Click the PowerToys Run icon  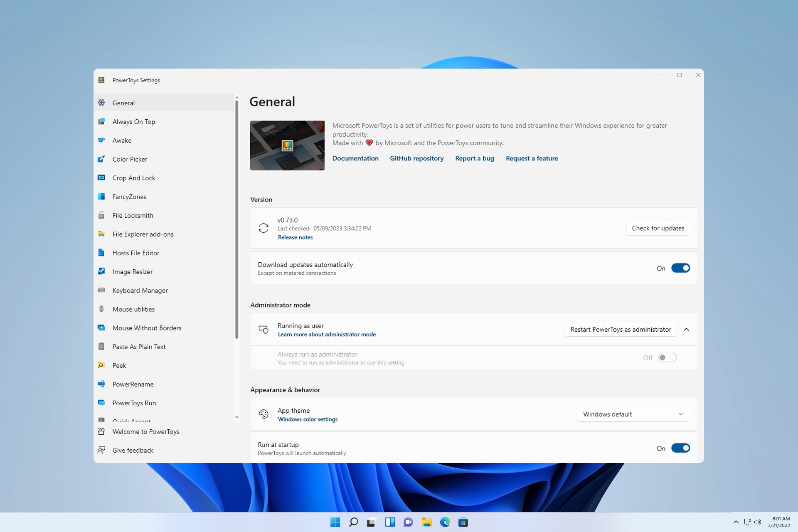click(101, 402)
